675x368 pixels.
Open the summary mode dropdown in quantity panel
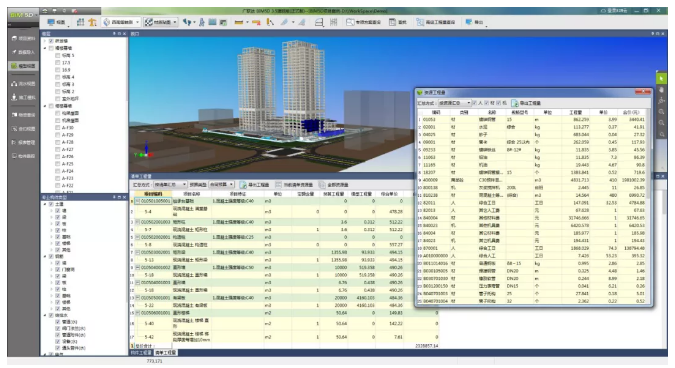coord(169,185)
